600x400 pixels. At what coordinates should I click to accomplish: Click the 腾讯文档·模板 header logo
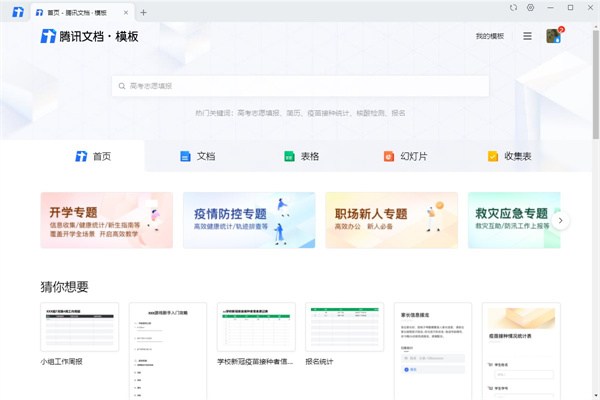pyautogui.click(x=89, y=36)
